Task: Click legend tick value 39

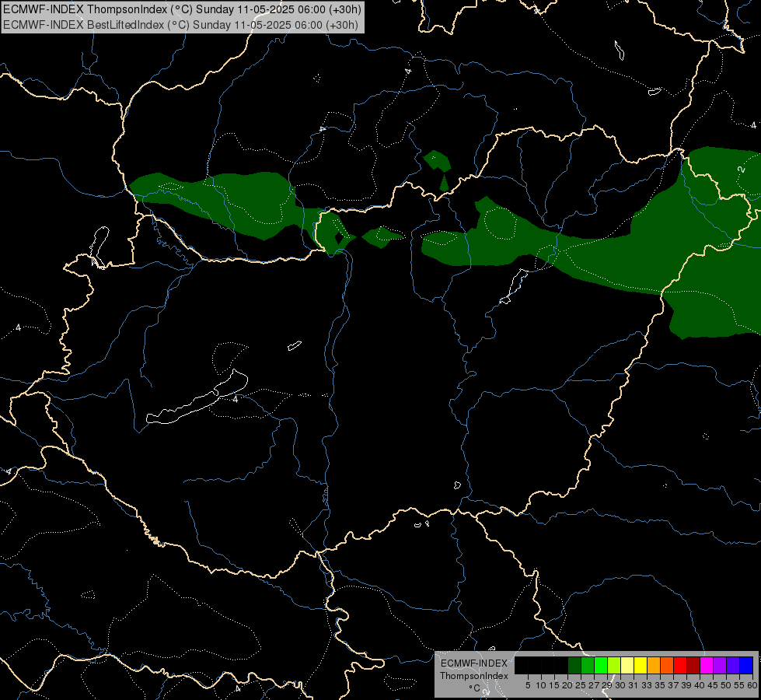Action: 686,685
